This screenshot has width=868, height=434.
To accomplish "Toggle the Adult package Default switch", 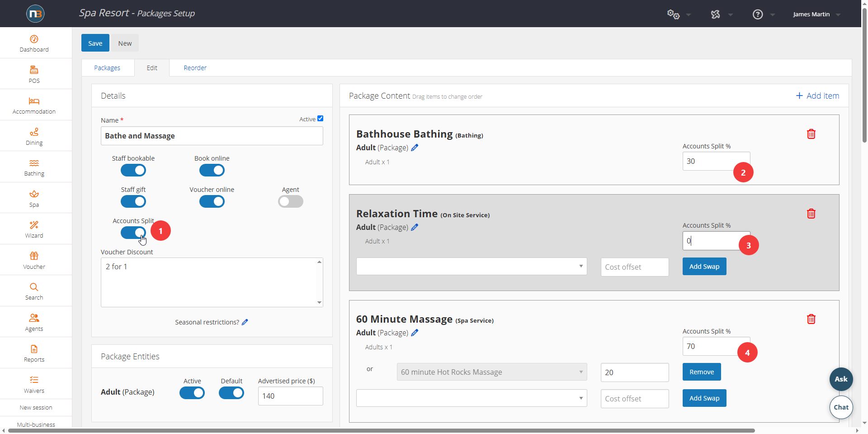I will tap(231, 393).
